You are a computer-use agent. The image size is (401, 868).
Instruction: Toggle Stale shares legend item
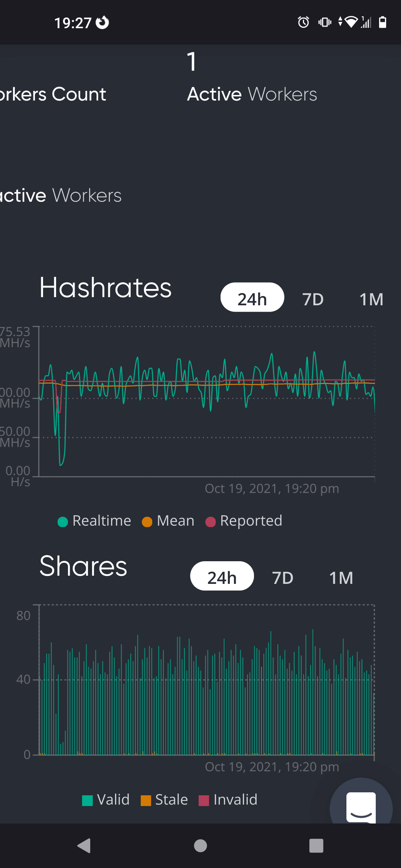(x=164, y=800)
